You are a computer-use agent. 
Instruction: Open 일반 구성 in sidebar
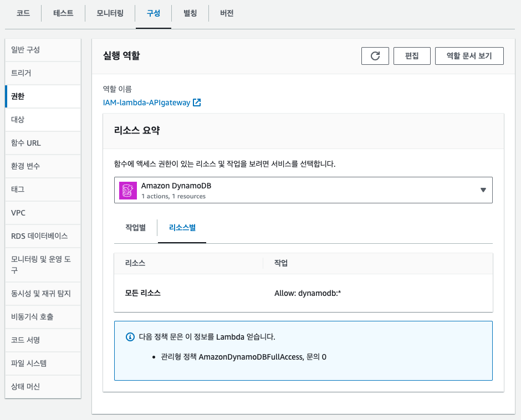point(43,50)
